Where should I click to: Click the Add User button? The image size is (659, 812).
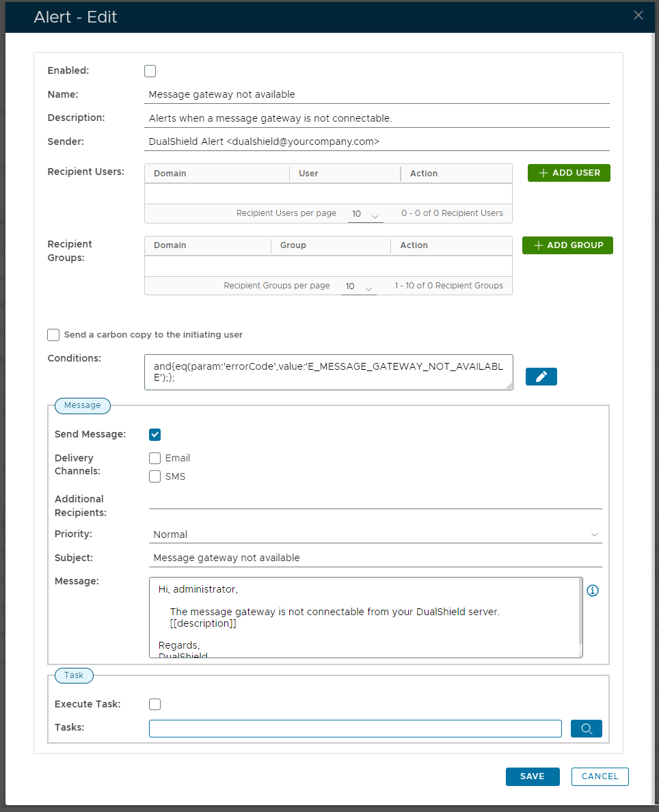click(x=569, y=173)
